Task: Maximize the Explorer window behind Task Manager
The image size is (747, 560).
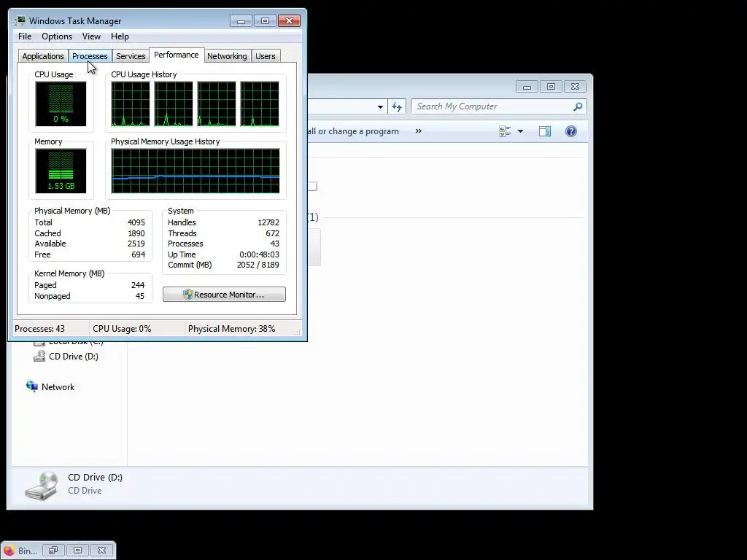Action: tap(551, 87)
